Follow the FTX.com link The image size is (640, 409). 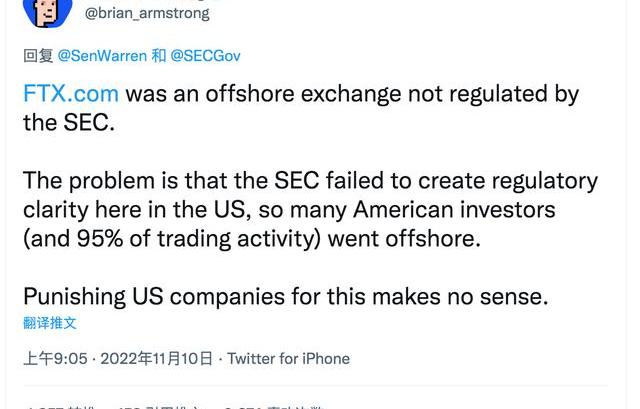(71, 94)
